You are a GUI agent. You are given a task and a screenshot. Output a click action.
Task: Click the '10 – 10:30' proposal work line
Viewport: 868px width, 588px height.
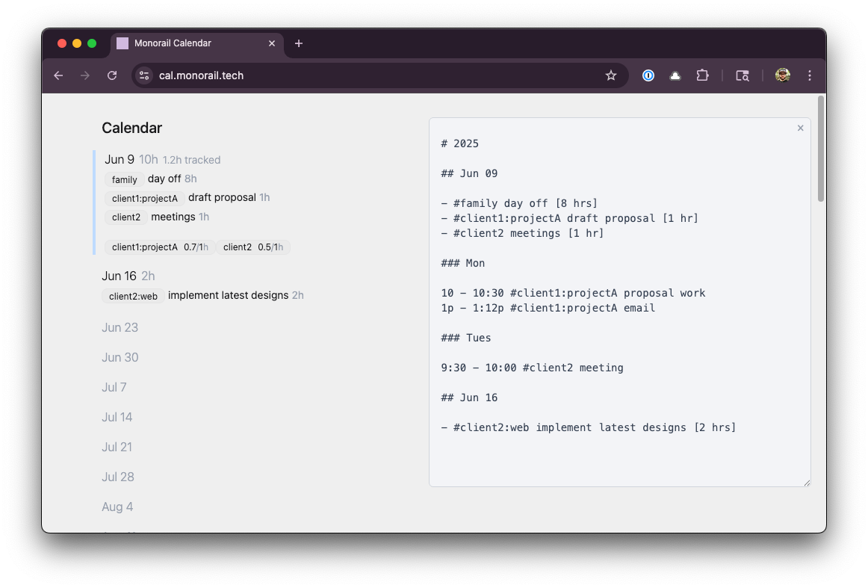point(574,293)
